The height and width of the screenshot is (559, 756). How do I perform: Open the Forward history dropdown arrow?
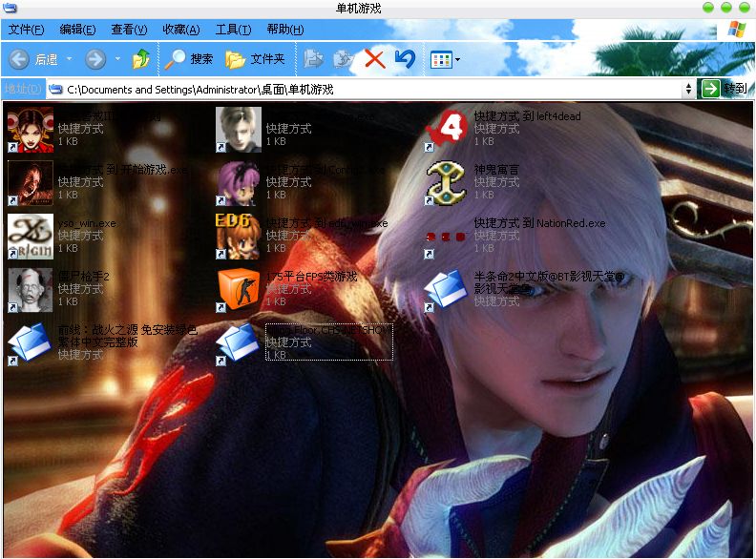[117, 59]
